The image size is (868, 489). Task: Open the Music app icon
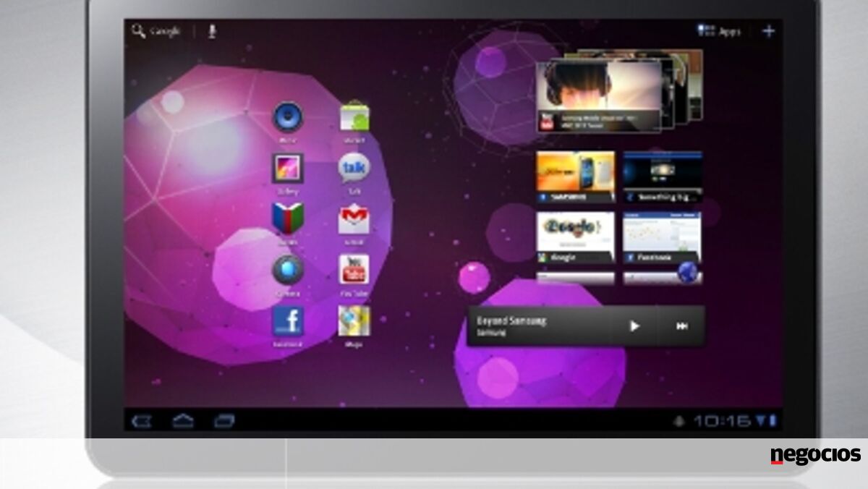pos(287,116)
